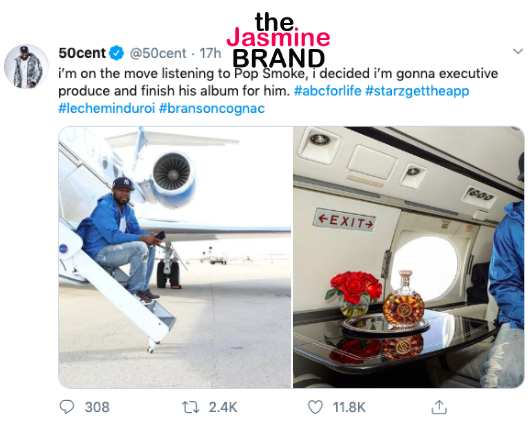Open the #abcforlife hashtag
531x425 pixels.
coord(327,91)
